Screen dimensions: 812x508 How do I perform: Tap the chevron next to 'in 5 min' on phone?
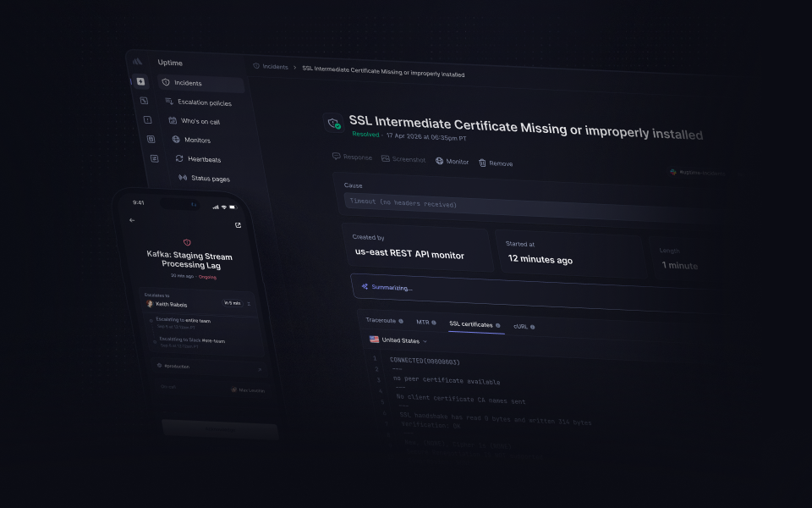249,304
